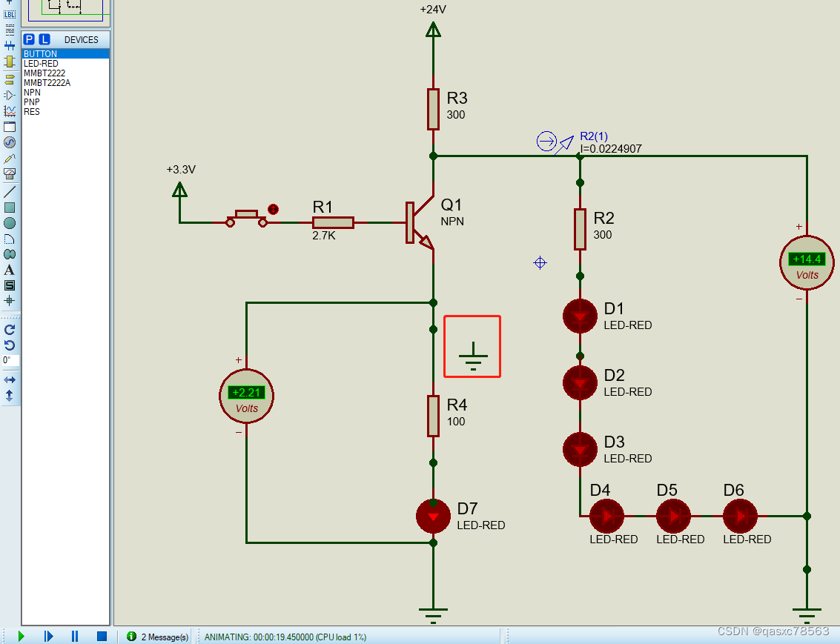The width and height of the screenshot is (840, 644).
Task: Select the Probe mode tool
Action: tap(10, 159)
